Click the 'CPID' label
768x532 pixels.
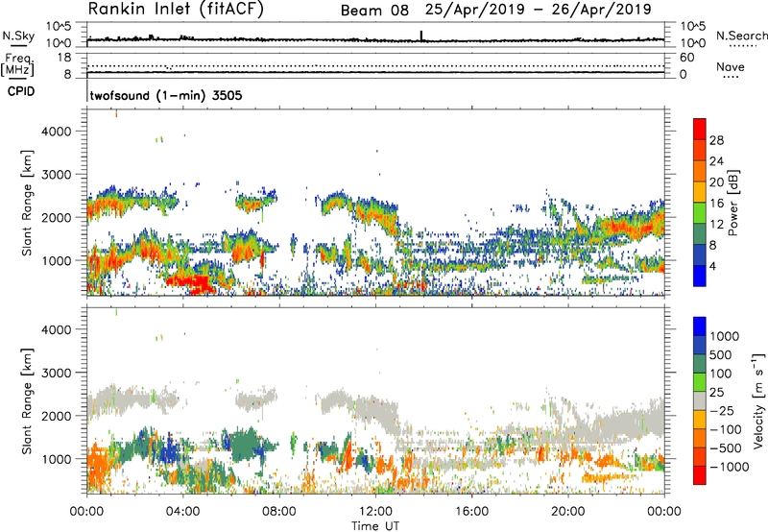pyautogui.click(x=21, y=91)
